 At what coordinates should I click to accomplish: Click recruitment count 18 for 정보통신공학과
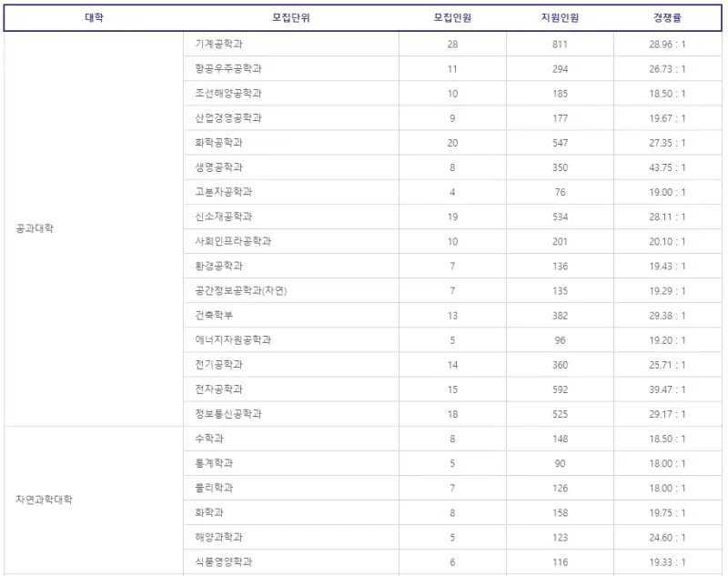click(452, 414)
